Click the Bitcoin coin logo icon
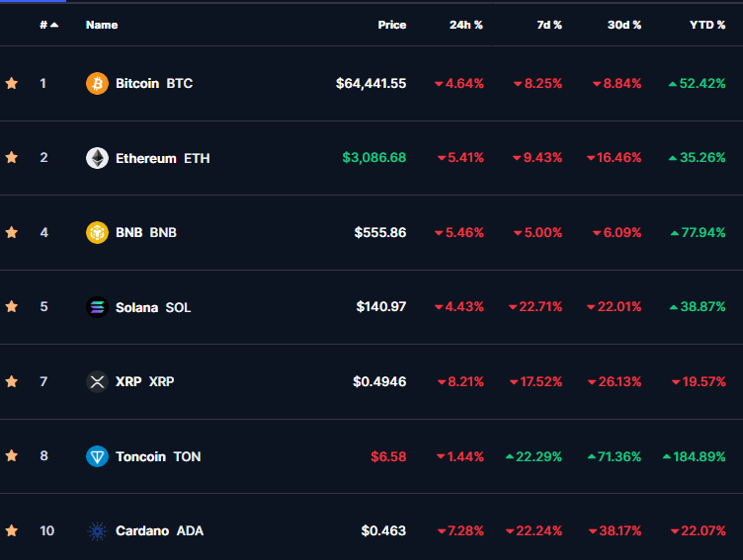The height and width of the screenshot is (560, 743). [x=97, y=83]
